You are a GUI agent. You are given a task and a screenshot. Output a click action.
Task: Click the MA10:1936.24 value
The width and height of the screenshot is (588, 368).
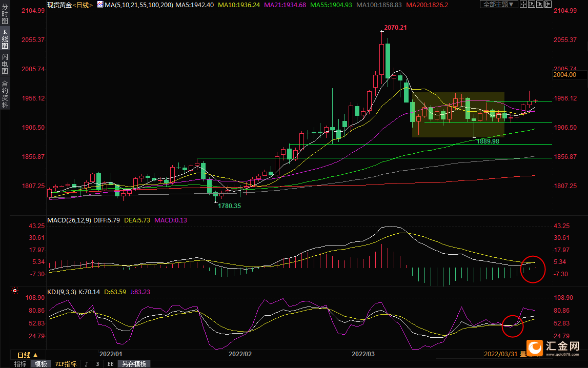pos(239,5)
